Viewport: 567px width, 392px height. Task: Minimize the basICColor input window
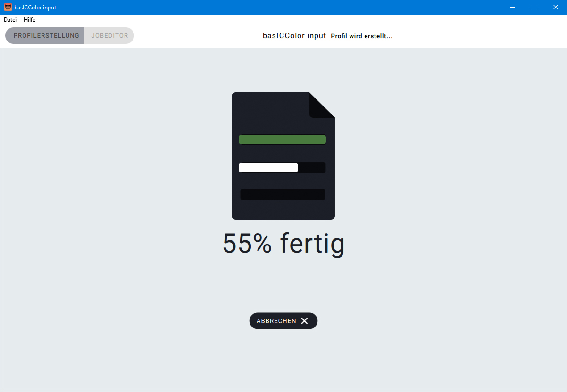coord(512,7)
